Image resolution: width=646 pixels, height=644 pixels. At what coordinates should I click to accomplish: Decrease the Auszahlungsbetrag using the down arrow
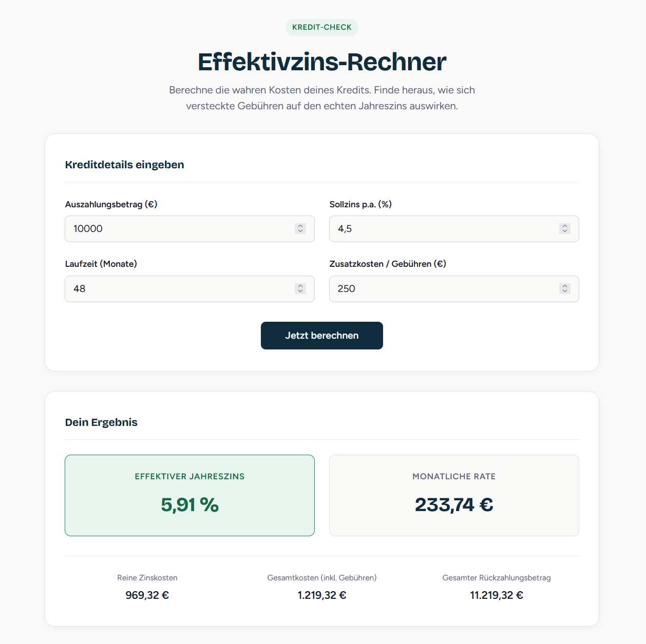point(300,232)
